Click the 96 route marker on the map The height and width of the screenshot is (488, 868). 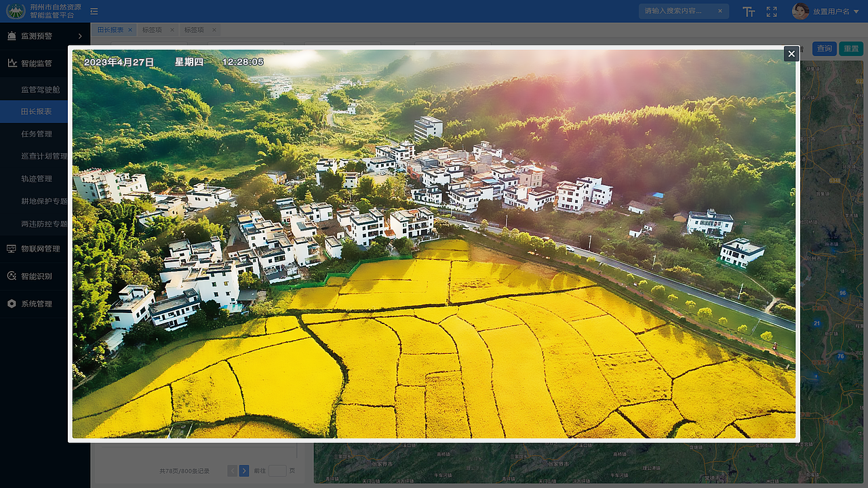click(842, 293)
